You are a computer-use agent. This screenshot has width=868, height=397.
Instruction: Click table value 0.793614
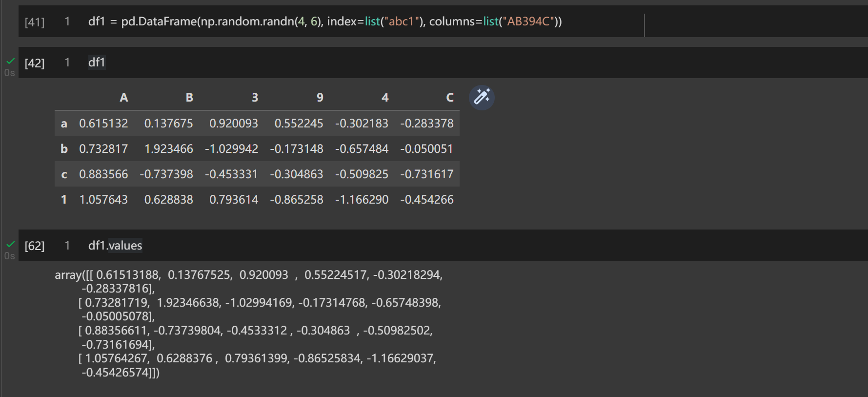click(234, 200)
